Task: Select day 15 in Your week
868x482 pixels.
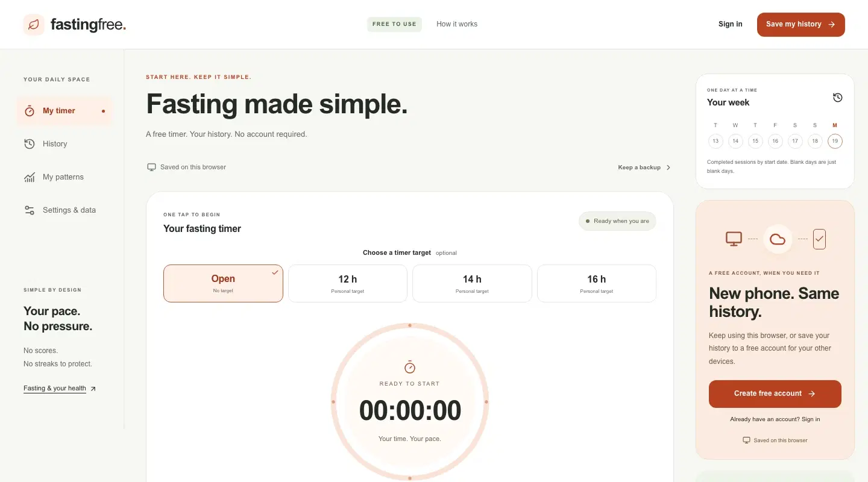Action: click(x=755, y=141)
